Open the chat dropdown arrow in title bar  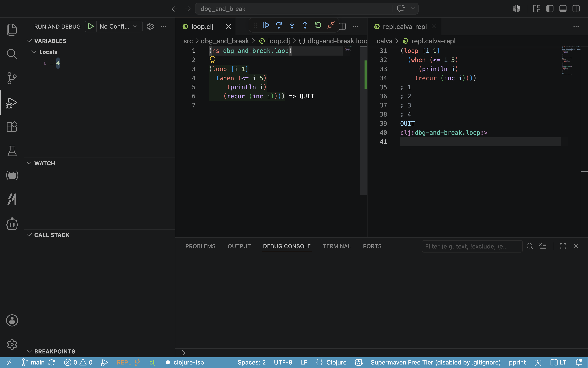[413, 9]
